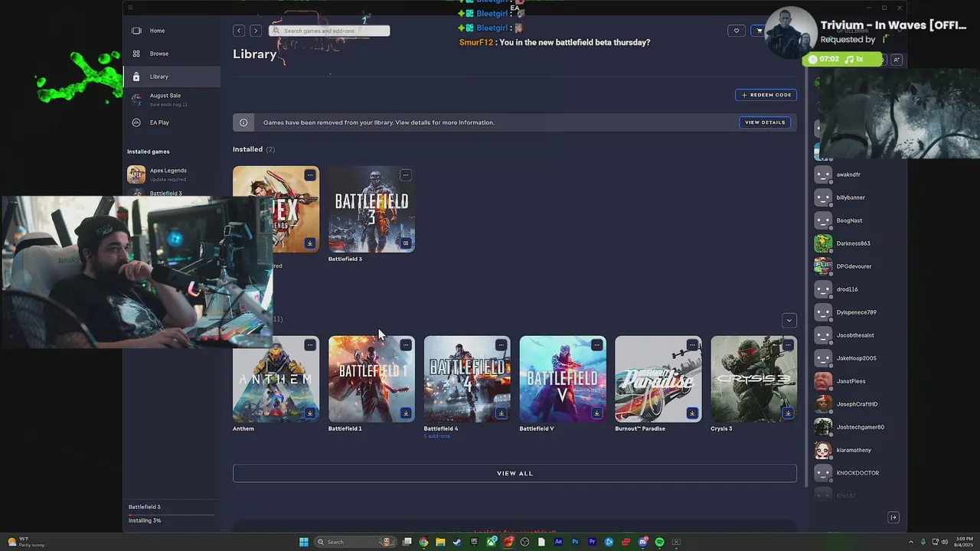This screenshot has height=551, width=980.
Task: Click the Redeem Code button
Action: [766, 95]
